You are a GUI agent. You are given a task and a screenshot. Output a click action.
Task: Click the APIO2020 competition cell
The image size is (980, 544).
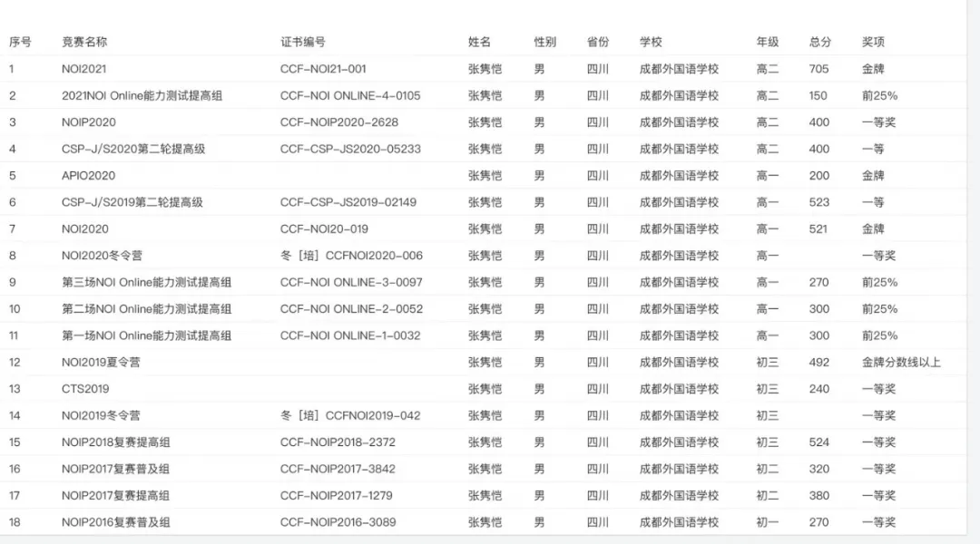(88, 176)
